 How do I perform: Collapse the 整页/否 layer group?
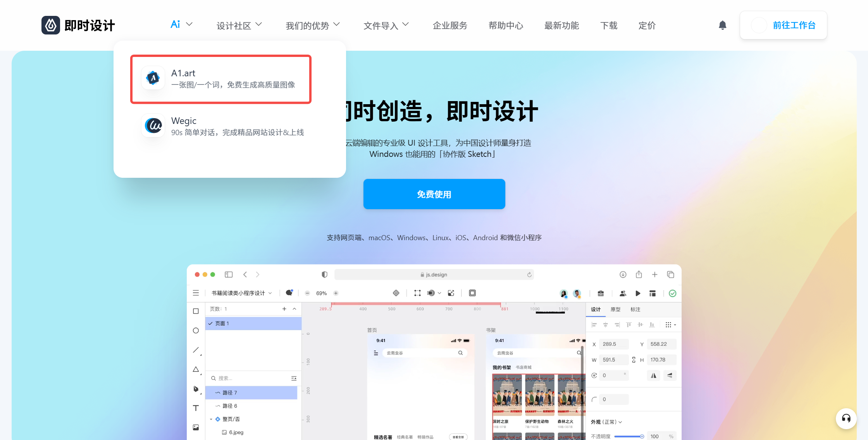(211, 419)
